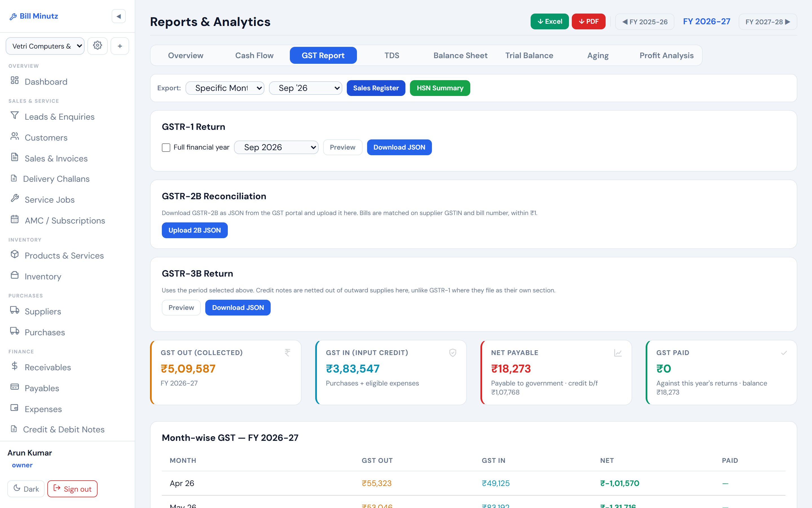The image size is (812, 508).
Task: Open the Vetri Computers company dropdown
Action: (45, 46)
